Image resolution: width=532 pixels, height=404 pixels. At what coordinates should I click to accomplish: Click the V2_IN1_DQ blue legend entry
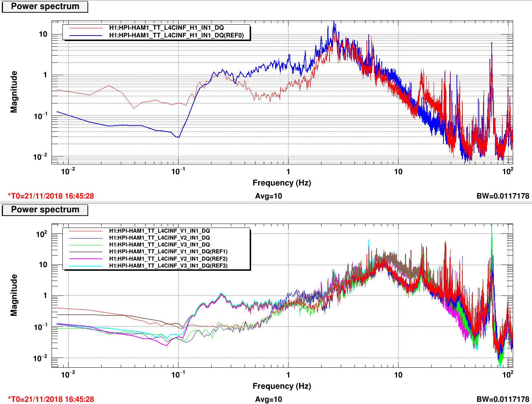pyautogui.click(x=156, y=238)
